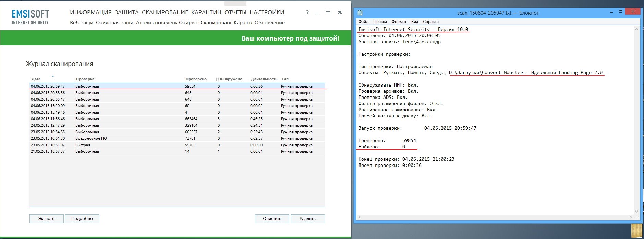This screenshot has height=239, width=644.
Task: Select scan row 04.06.2015 11:56:46
Action: point(177,119)
